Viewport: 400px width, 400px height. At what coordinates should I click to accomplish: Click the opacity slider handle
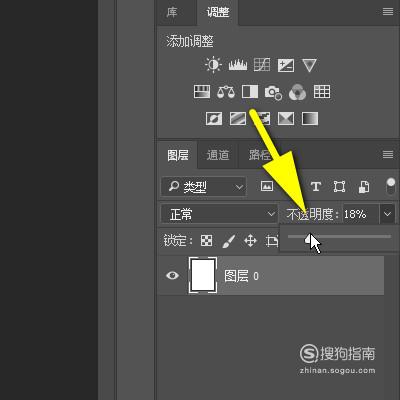coord(308,239)
